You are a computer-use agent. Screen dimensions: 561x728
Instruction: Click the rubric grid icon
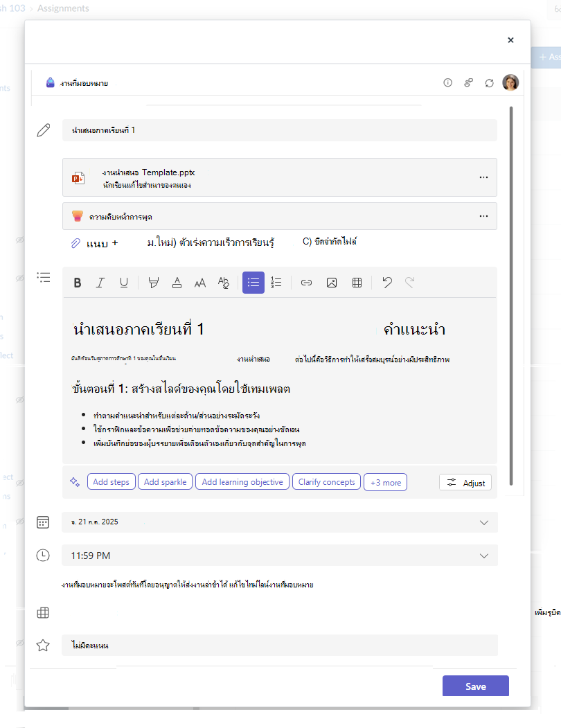43,613
